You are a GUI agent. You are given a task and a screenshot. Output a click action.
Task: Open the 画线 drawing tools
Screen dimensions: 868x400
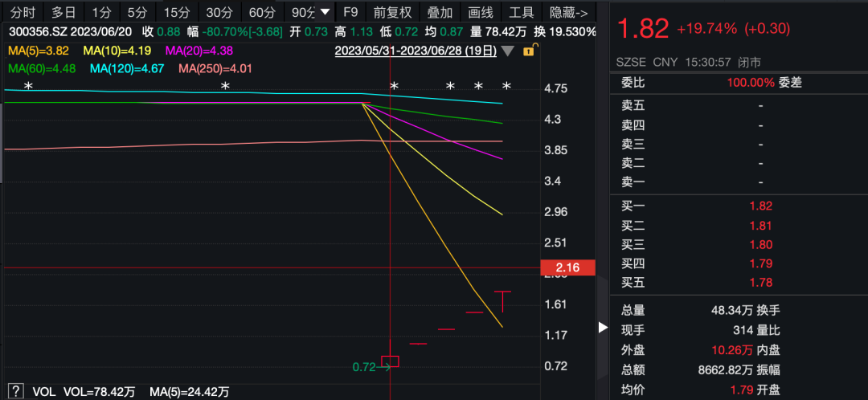click(x=480, y=12)
